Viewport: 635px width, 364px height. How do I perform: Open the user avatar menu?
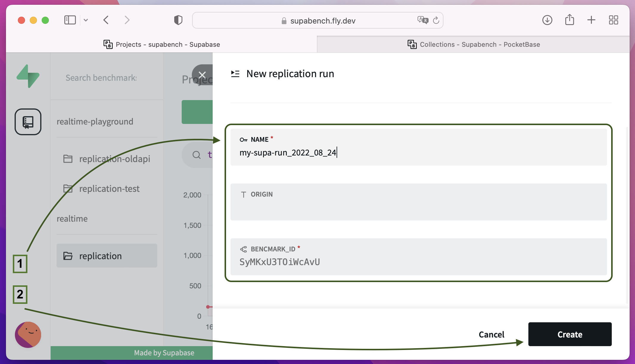(28, 335)
